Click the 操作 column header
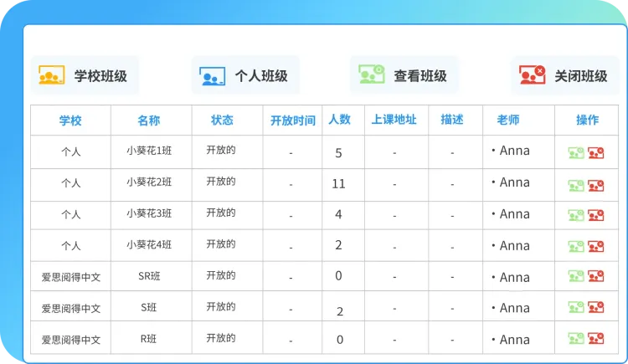Viewport: 628px width, 364px height. [587, 120]
